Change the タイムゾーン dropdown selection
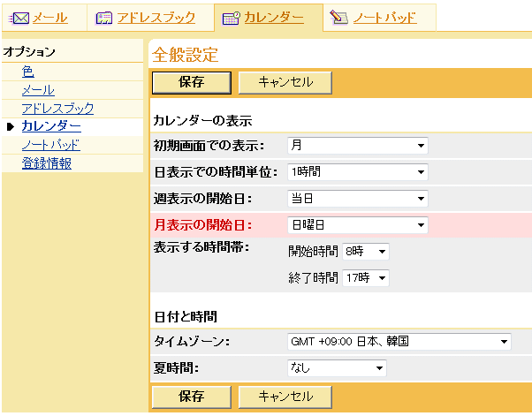 [x=399, y=341]
